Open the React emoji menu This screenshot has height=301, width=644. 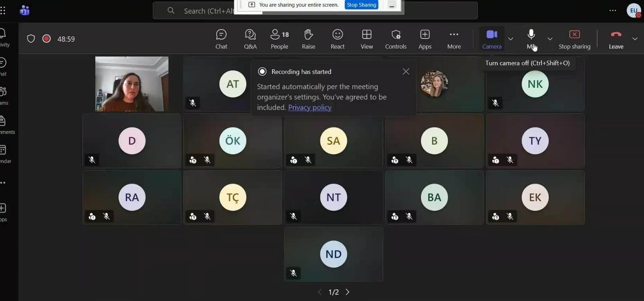coord(338,39)
